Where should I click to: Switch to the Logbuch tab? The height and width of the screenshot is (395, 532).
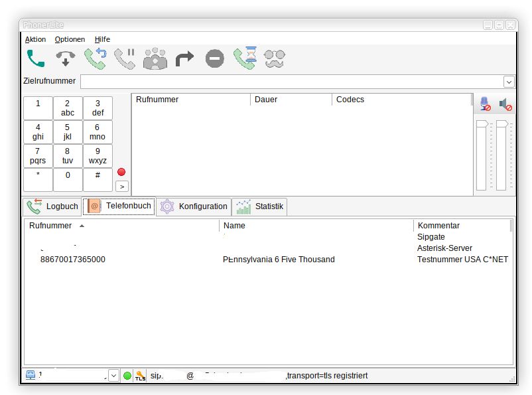tap(52, 206)
